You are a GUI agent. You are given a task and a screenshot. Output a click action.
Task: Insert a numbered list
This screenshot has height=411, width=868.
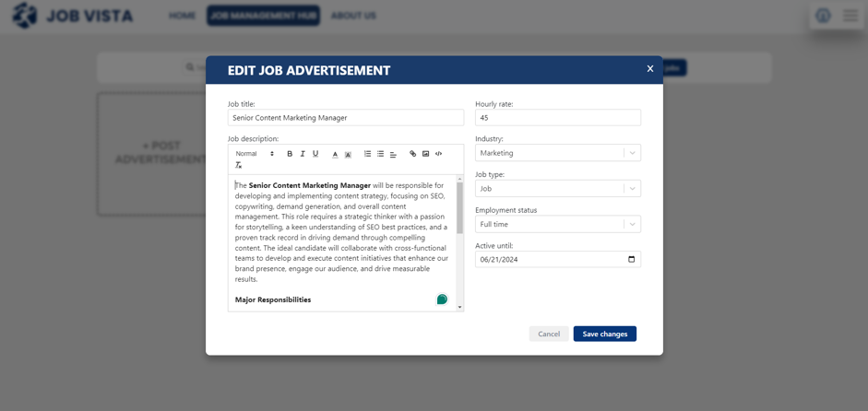(367, 154)
